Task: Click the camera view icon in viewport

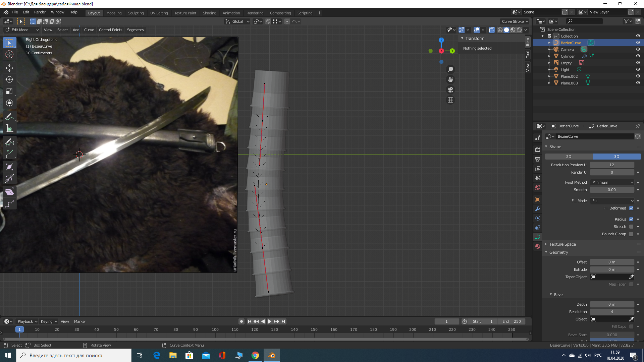Action: 450,90
